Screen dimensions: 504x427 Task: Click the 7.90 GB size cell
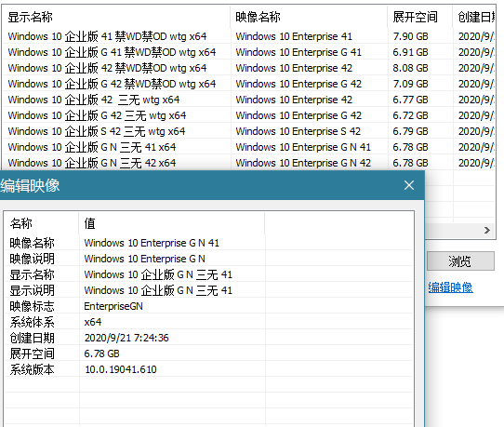[410, 36]
